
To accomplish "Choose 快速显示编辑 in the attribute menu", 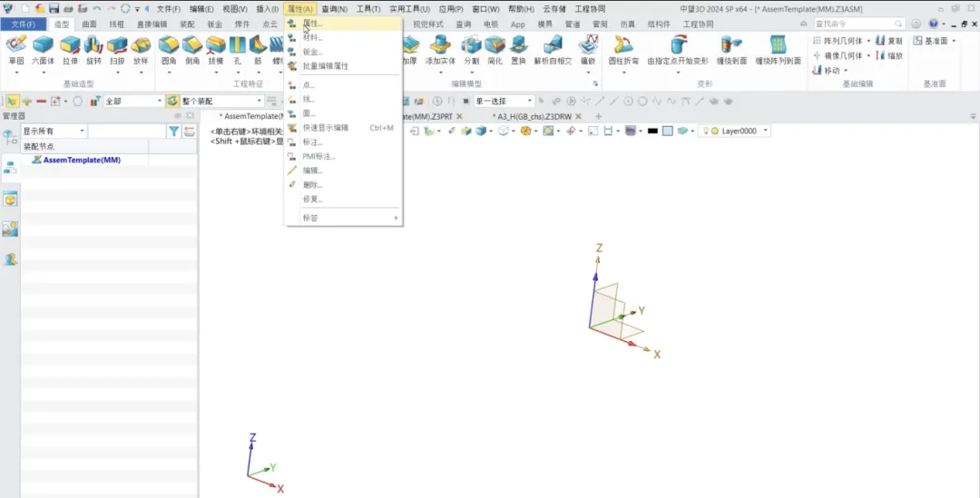I will (325, 128).
